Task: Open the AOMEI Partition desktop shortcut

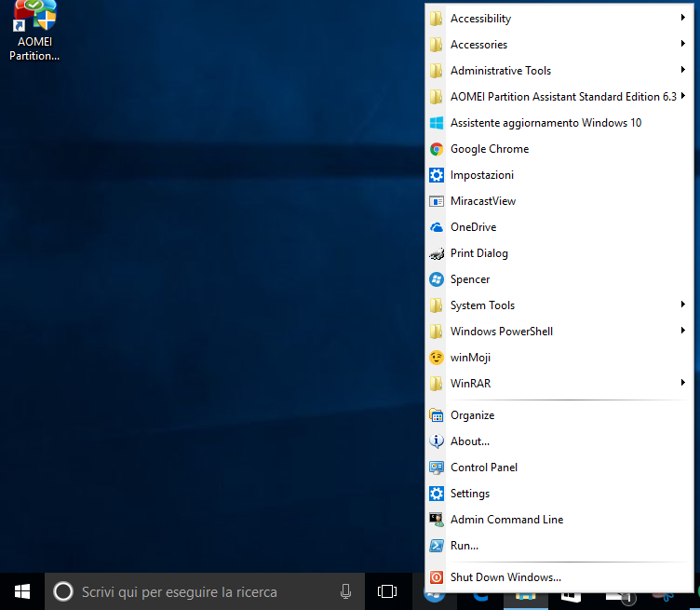Action: pos(34,31)
